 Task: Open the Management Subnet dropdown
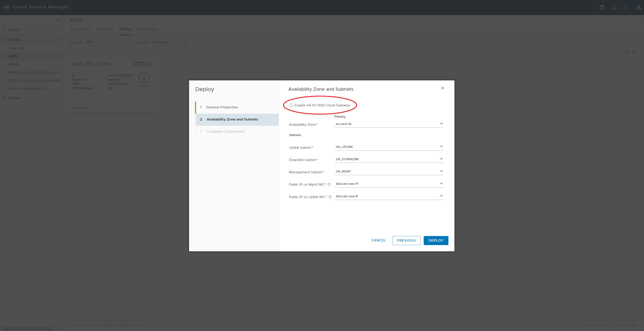389,171
